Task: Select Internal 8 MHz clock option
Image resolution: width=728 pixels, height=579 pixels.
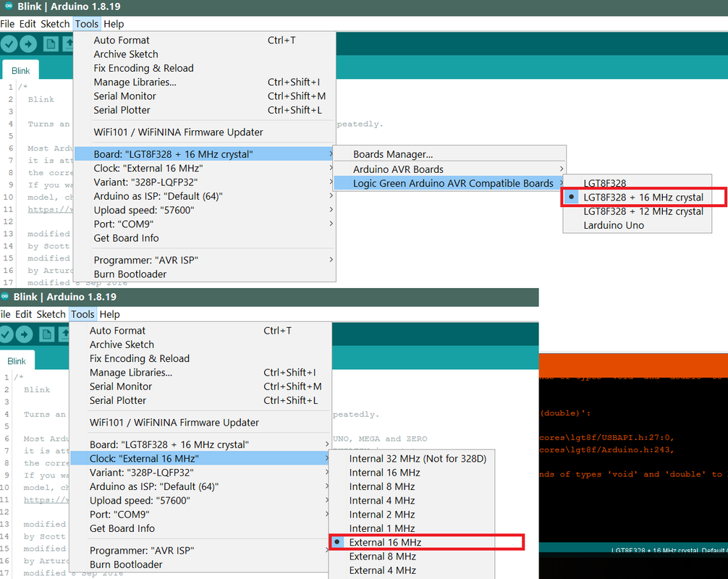Action: pos(412,486)
